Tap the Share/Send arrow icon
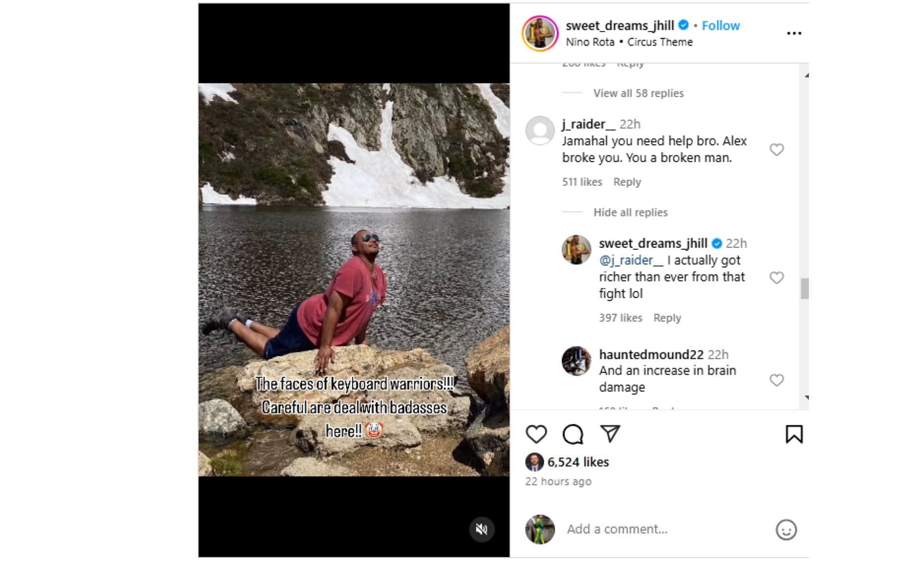Viewport: 924px width, 578px height. pyautogui.click(x=609, y=433)
